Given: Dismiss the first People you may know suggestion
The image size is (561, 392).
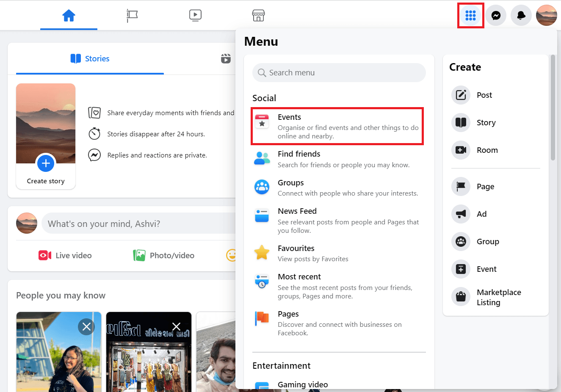Looking at the screenshot, I should [x=86, y=326].
